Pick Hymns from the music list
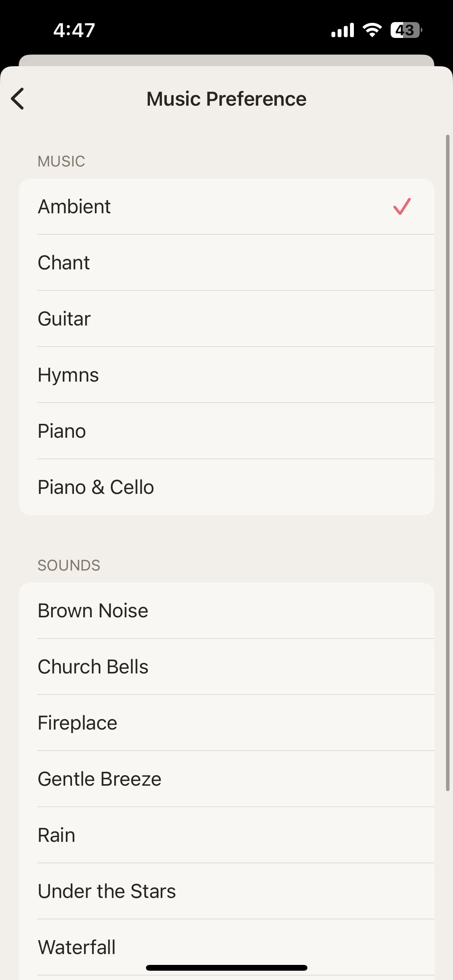Image resolution: width=453 pixels, height=980 pixels. (x=226, y=375)
